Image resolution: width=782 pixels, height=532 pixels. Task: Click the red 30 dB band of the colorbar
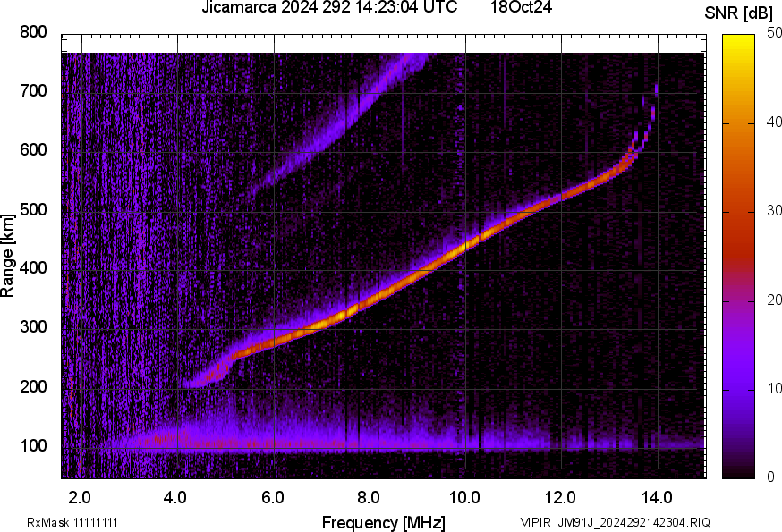pos(739,212)
